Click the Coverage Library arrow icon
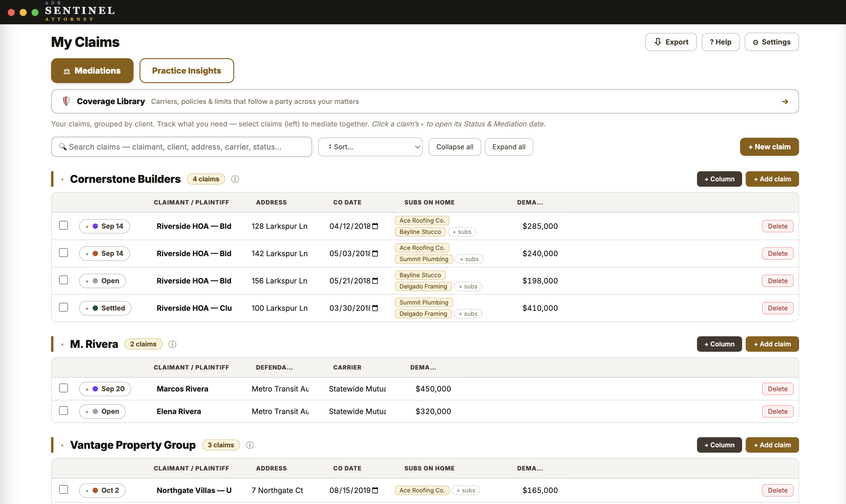Viewport: 846px width, 504px height. [785, 102]
